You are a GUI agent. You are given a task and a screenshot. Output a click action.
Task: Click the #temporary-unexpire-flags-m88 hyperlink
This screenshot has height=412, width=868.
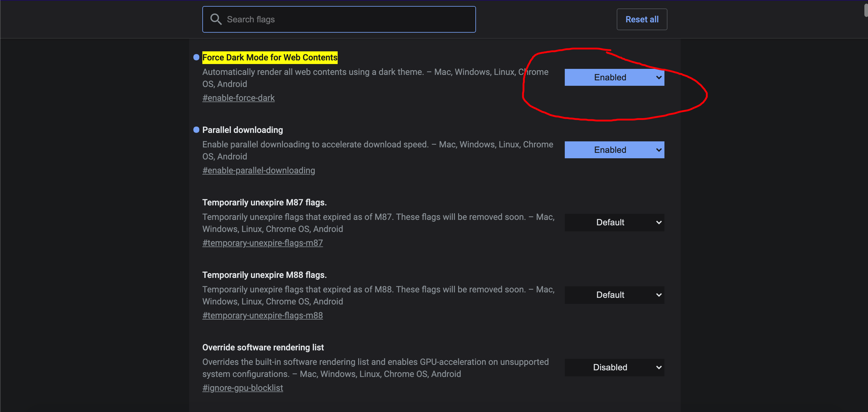262,315
